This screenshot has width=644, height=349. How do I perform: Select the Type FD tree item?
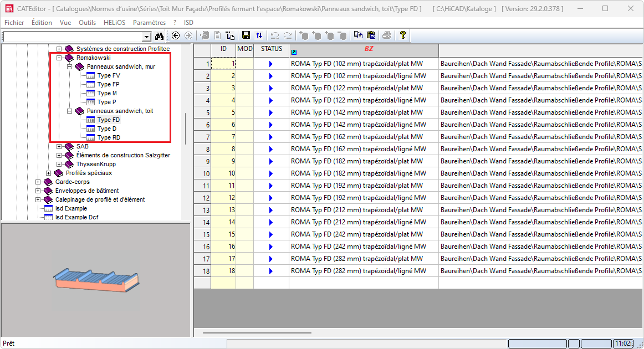click(x=109, y=120)
